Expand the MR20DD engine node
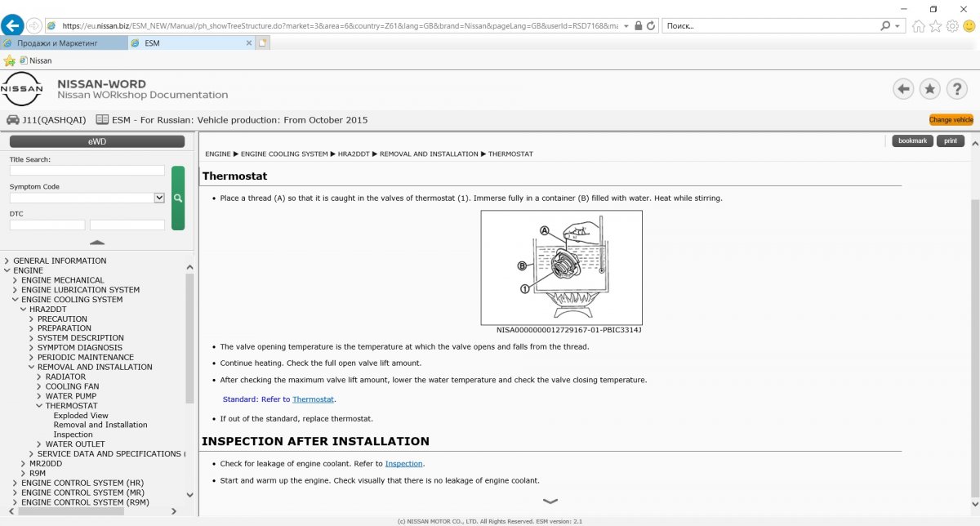Viewport: 980px width, 526px height. click(24, 463)
